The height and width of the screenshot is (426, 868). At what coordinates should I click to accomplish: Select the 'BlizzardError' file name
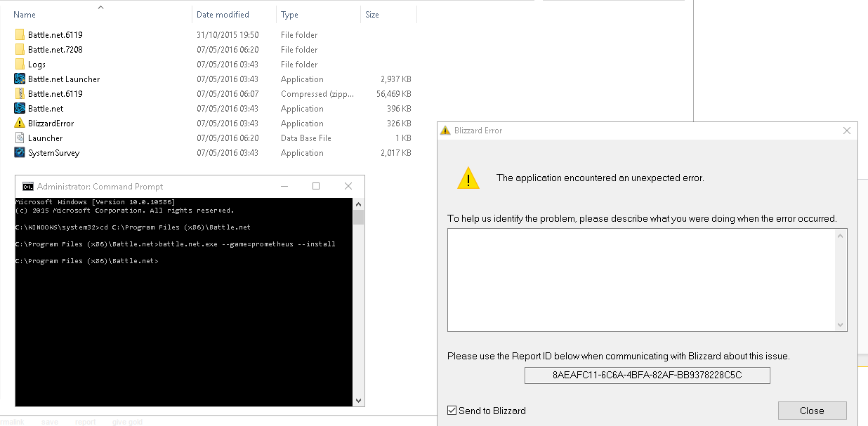coord(51,124)
